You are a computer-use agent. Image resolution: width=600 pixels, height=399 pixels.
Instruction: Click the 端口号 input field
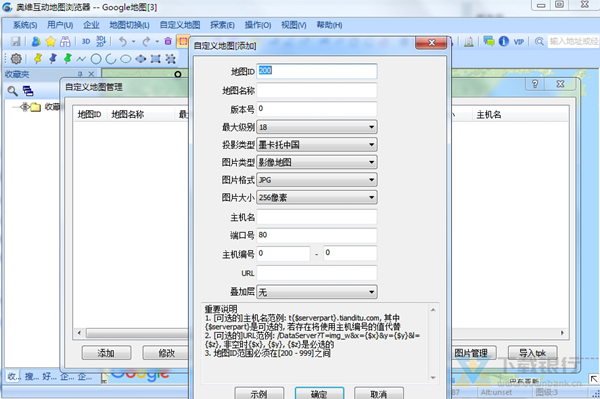click(317, 235)
